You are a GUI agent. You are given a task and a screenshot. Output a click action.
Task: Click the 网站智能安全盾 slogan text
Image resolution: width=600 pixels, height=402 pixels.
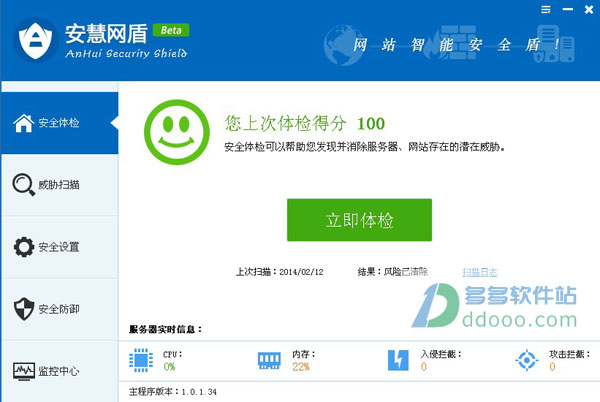click(x=456, y=45)
